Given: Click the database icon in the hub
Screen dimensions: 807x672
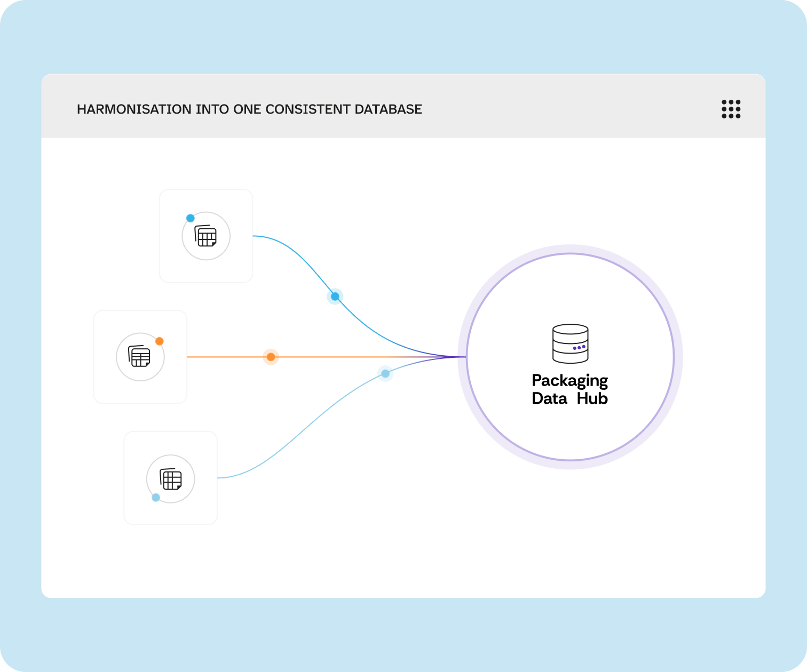Looking at the screenshot, I should 570,343.
